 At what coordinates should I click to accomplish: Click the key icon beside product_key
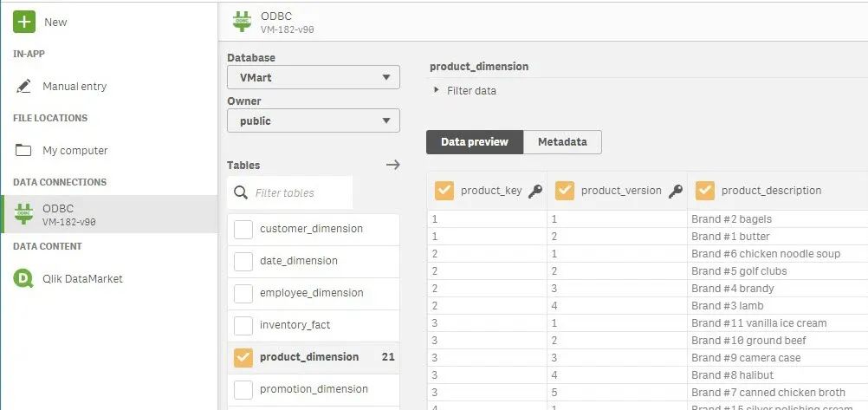point(535,191)
